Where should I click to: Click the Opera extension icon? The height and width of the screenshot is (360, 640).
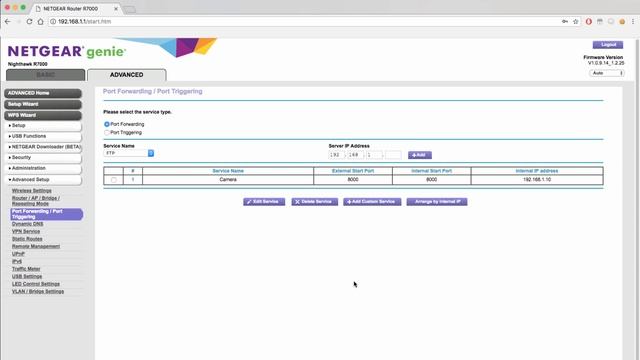[x=589, y=21]
